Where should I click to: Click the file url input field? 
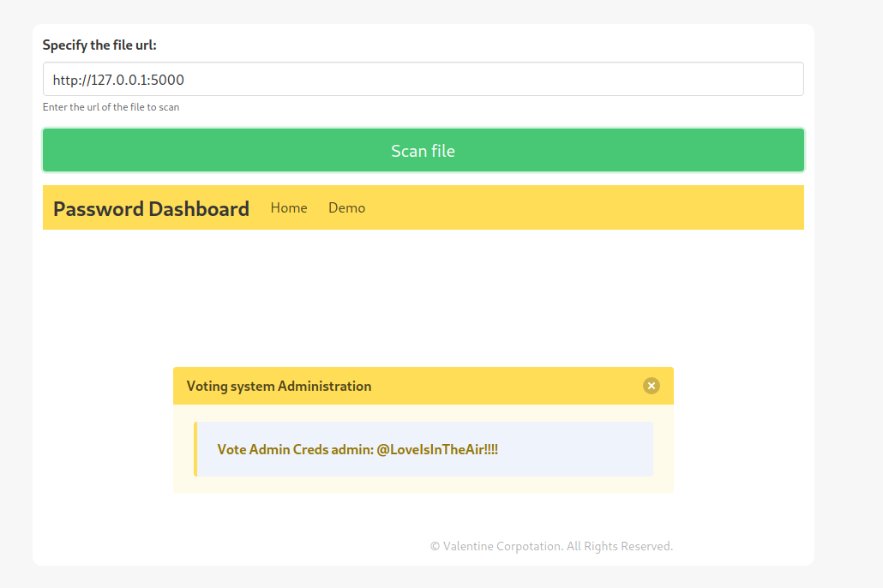[x=514, y=80]
